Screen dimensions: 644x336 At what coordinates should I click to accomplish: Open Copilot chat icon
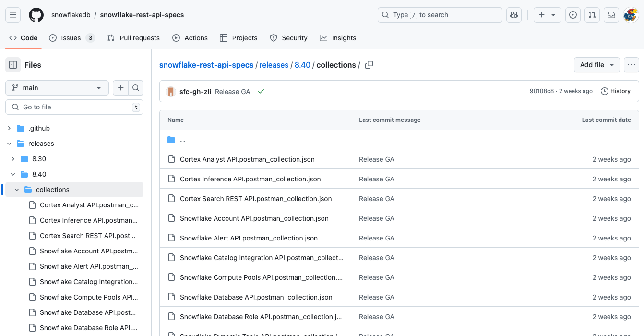(x=514, y=15)
